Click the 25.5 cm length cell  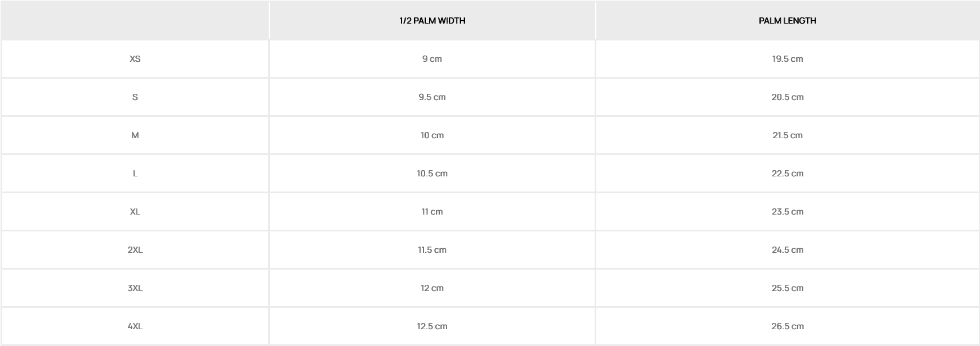pos(787,288)
